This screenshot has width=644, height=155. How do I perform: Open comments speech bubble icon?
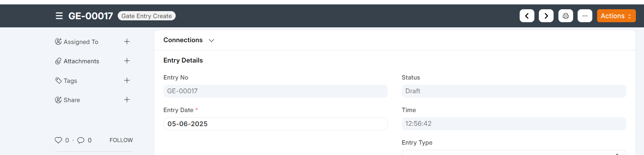point(81,140)
